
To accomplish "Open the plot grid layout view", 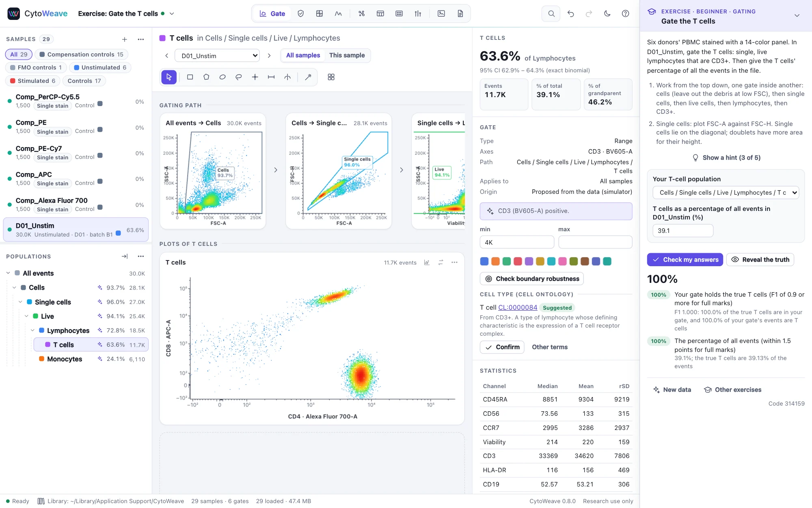I will click(331, 77).
